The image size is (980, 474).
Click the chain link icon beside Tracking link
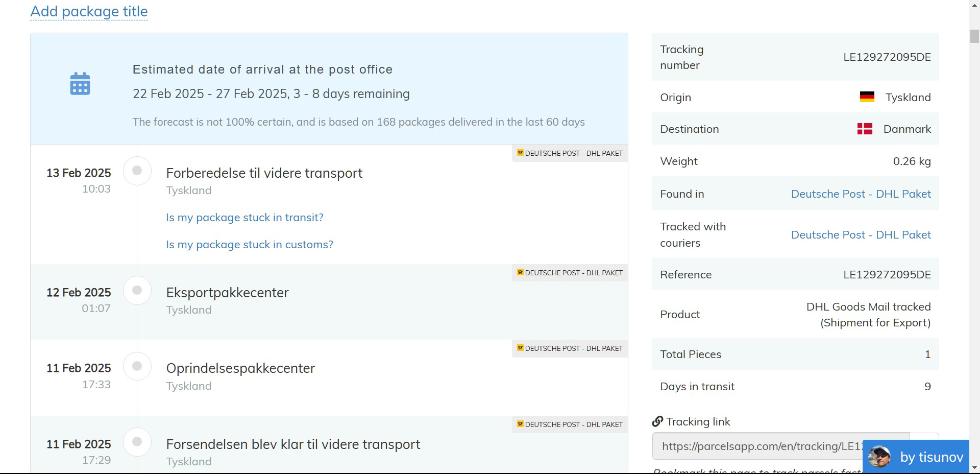click(x=657, y=421)
